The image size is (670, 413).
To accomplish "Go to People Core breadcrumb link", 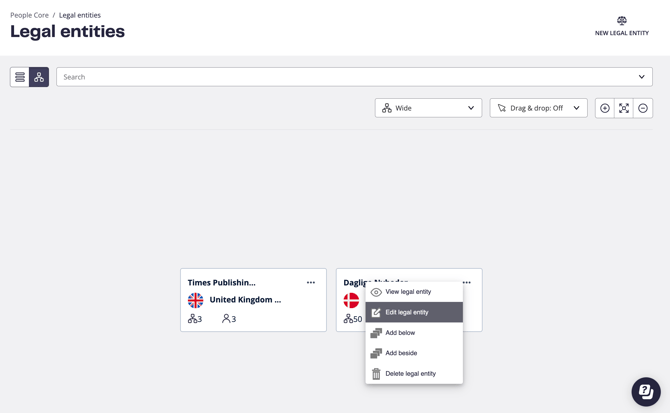I will click(x=29, y=15).
